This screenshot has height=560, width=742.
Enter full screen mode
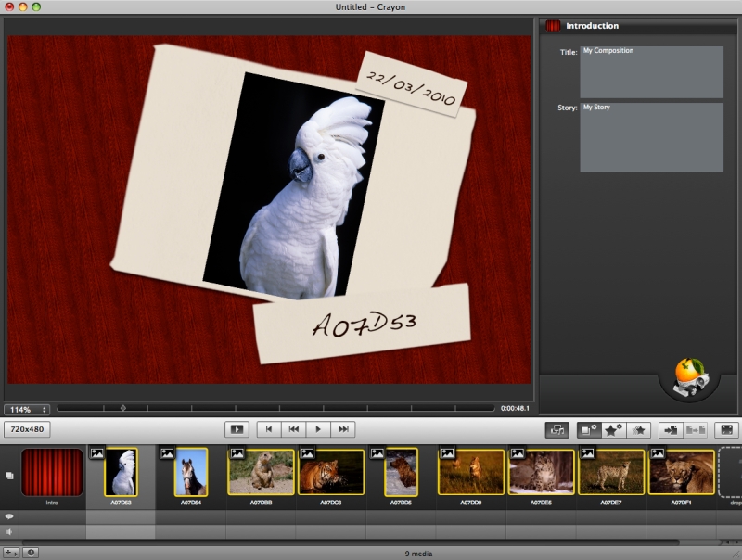point(726,429)
